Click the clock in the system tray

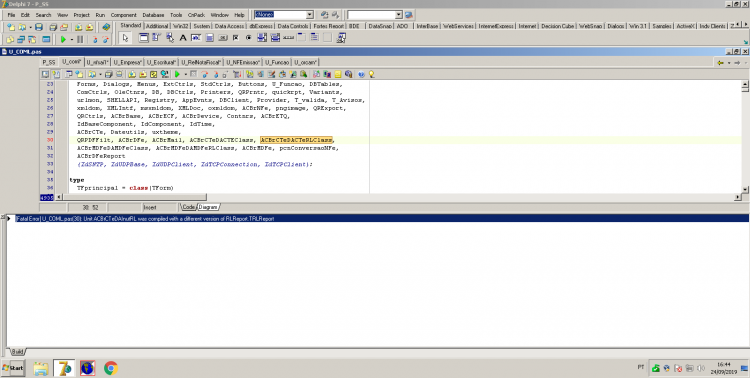(723, 368)
